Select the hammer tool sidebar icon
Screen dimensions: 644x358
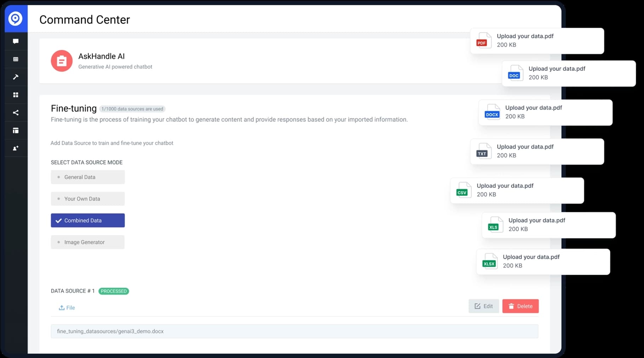tap(16, 77)
